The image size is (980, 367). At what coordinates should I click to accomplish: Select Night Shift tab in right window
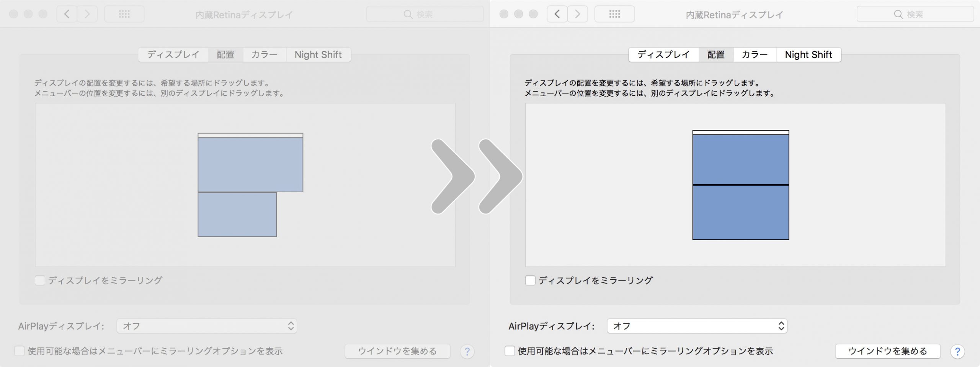(808, 54)
